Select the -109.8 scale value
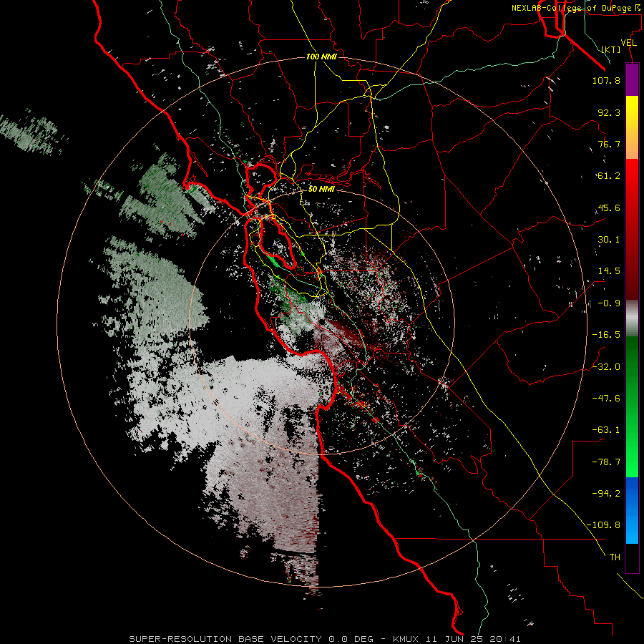The width and height of the screenshot is (644, 644). click(603, 525)
